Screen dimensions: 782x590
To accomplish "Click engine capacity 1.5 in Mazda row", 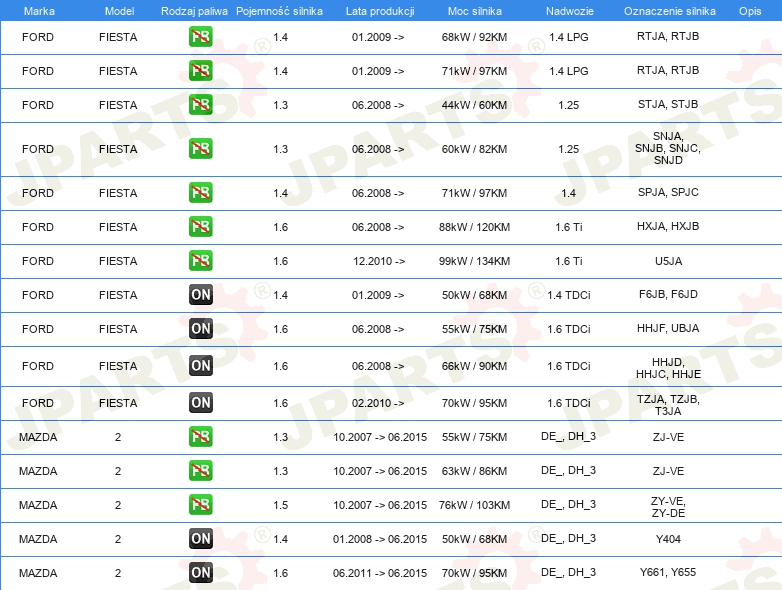I will (x=280, y=505).
